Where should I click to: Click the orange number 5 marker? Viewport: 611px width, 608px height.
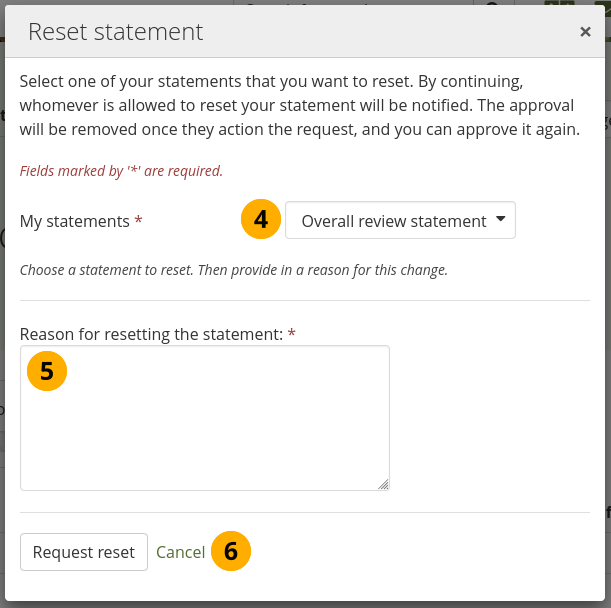pos(46,371)
